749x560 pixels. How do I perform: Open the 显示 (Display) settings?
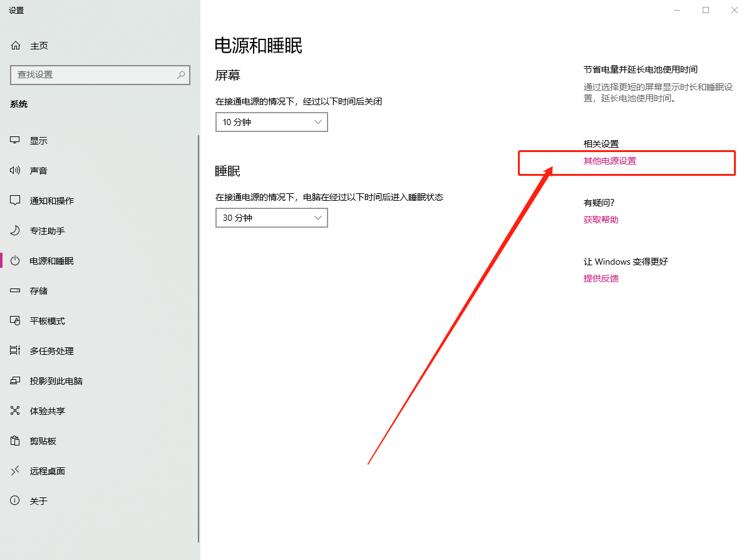38,140
